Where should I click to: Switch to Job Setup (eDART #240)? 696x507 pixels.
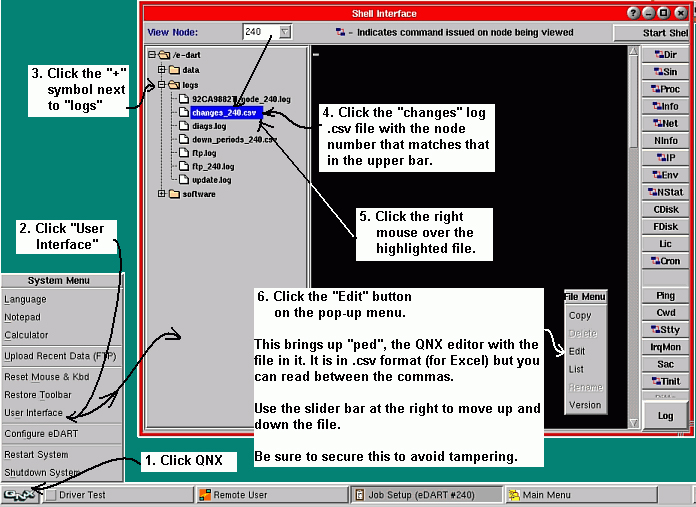tap(427, 495)
